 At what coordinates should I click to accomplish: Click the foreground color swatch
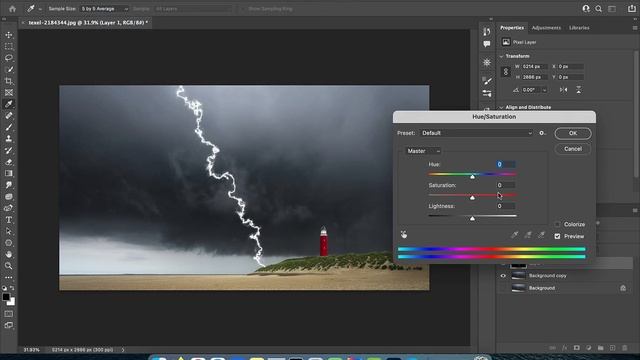[6, 297]
